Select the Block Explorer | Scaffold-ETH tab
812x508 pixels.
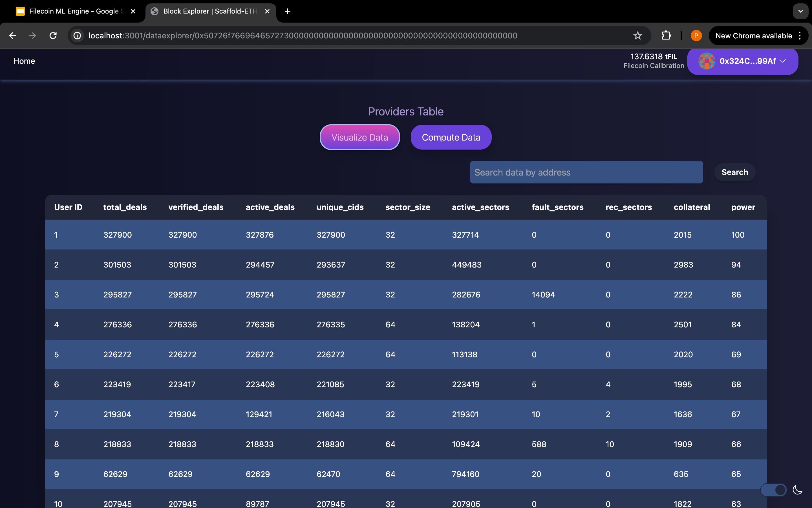211,11
